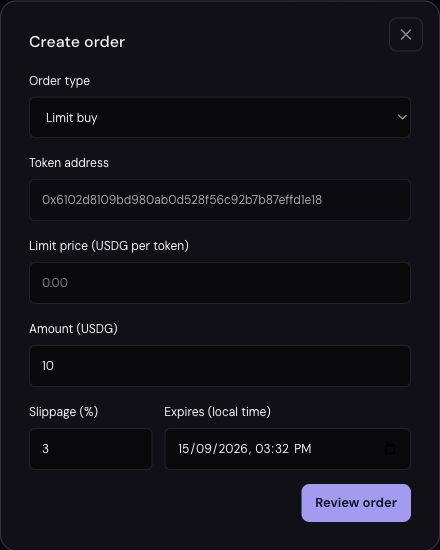Open the calendar picker in Expires field
This screenshot has height=550, width=440.
391,449
